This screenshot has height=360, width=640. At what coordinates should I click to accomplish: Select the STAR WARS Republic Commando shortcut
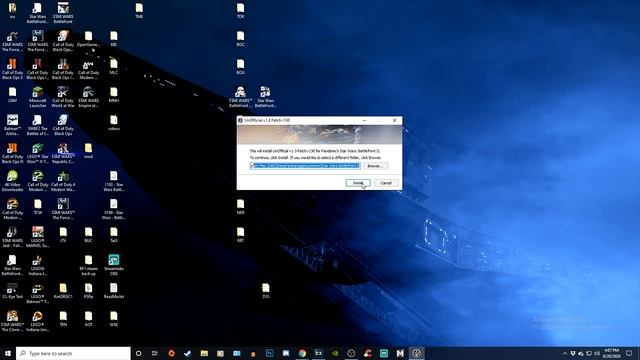(63, 153)
